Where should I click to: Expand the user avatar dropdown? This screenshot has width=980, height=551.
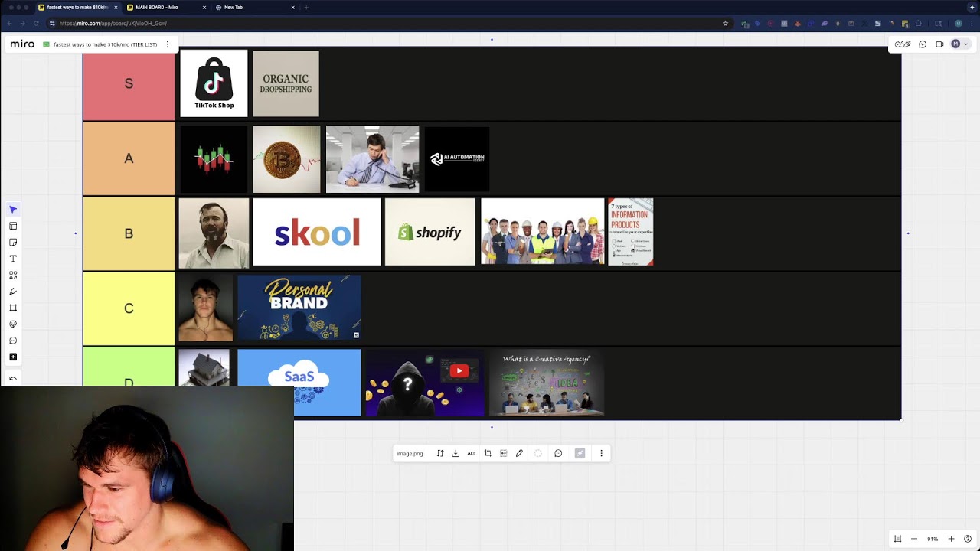[x=959, y=44]
